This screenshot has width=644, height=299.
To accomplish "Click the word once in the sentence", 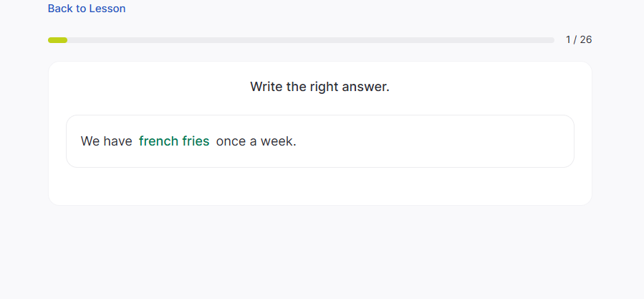I will click(231, 141).
